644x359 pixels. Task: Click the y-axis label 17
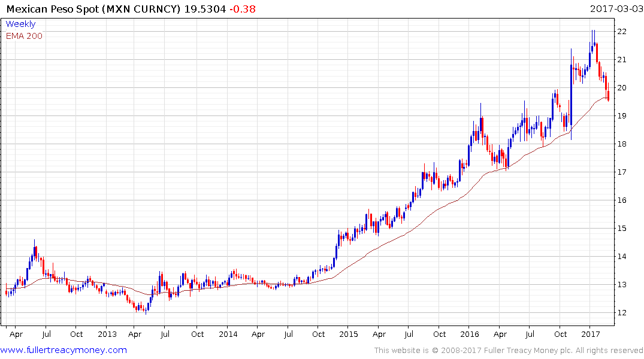(x=621, y=172)
